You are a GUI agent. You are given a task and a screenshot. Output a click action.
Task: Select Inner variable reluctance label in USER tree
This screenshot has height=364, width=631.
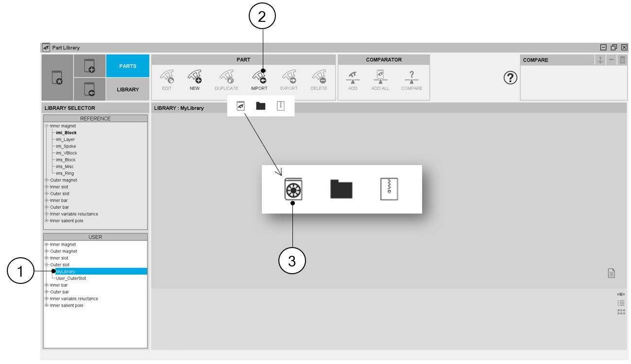[x=74, y=298]
